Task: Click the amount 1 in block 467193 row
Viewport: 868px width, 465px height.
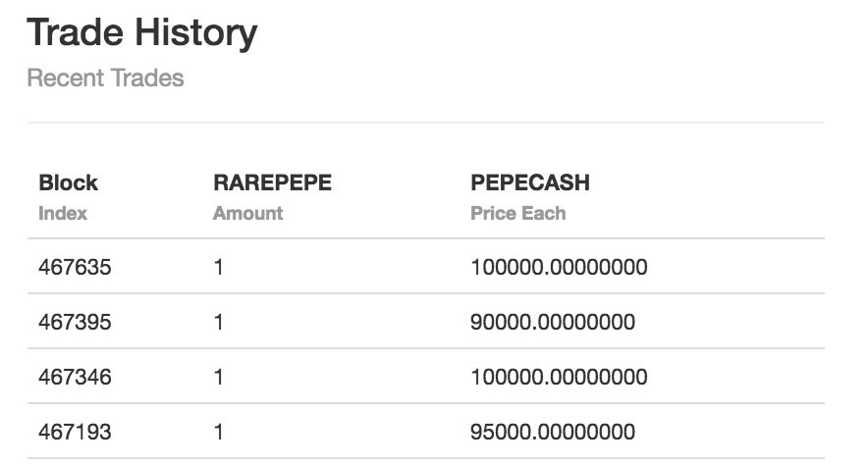Action: [219, 432]
